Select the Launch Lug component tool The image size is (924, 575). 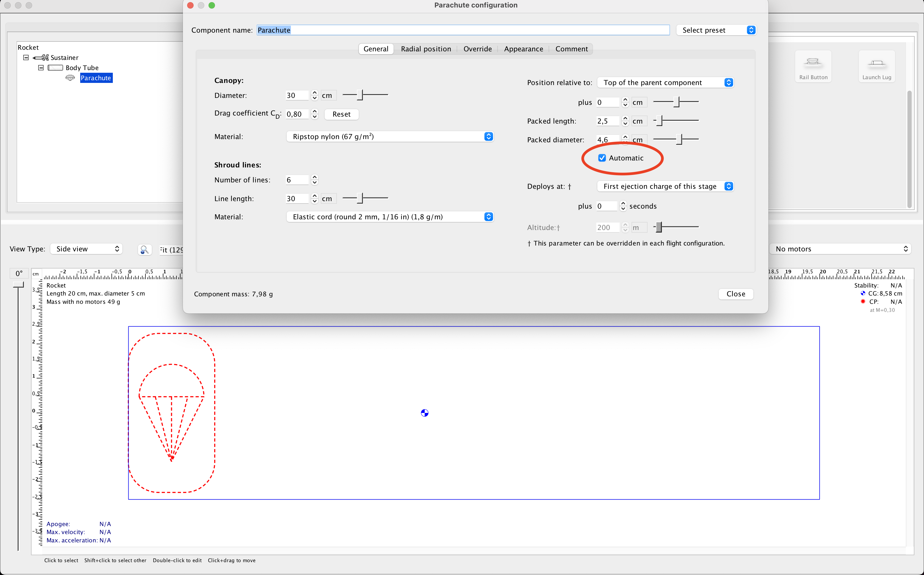(x=876, y=66)
